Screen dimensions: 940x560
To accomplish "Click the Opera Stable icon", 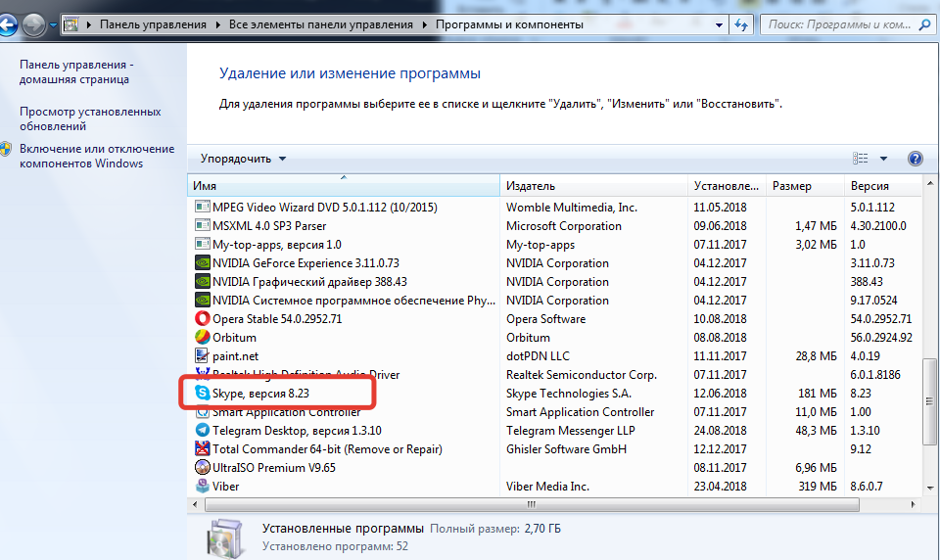I will coord(203,319).
